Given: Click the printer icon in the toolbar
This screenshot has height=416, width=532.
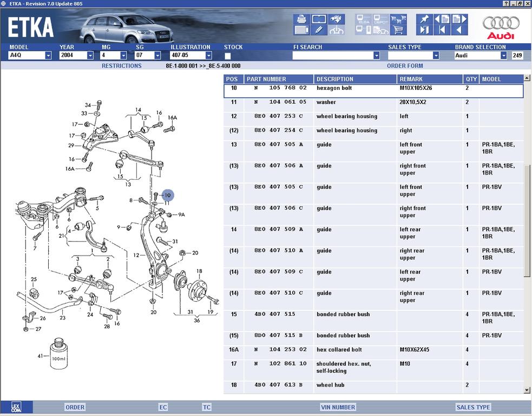Looking at the screenshot, I should 301,19.
